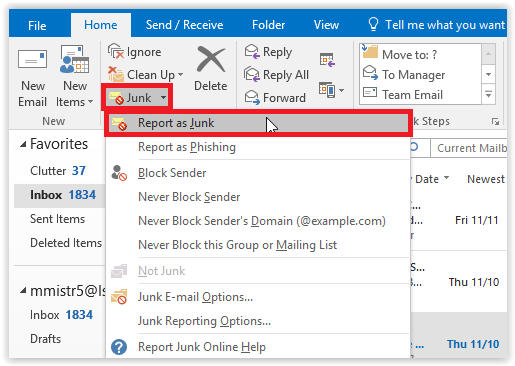Open the Clutter folder in Favorites
This screenshot has width=515, height=366.
click(58, 171)
